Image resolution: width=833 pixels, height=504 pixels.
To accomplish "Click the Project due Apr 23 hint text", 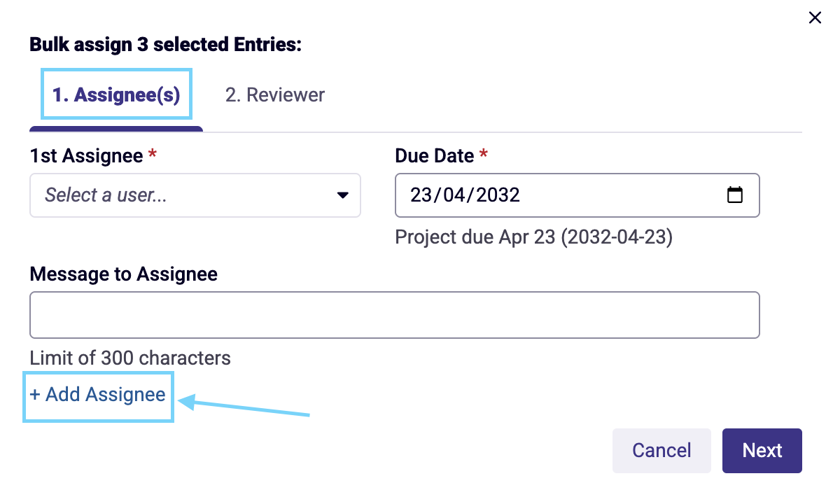I will [x=533, y=237].
